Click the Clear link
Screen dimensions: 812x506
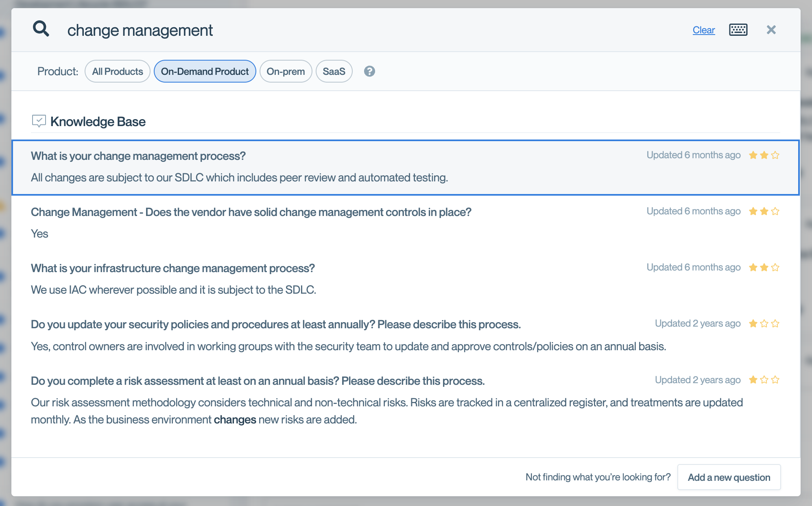[x=703, y=30]
